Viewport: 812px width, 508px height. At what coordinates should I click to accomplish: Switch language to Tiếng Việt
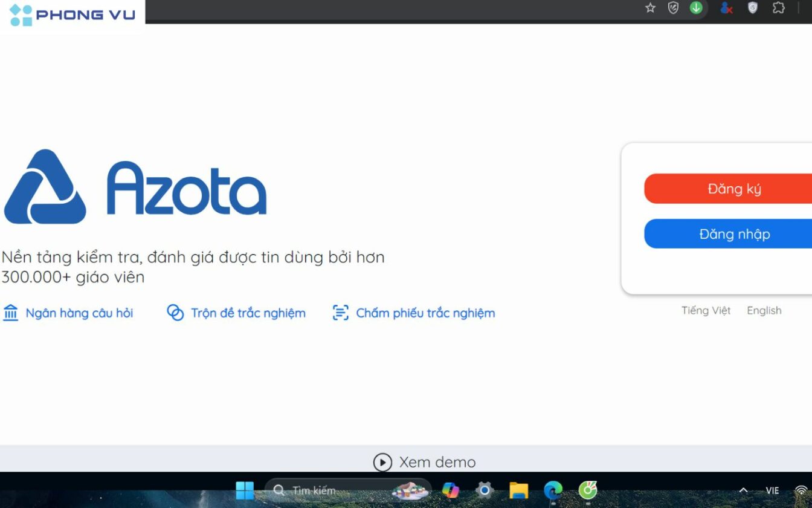[706, 310]
